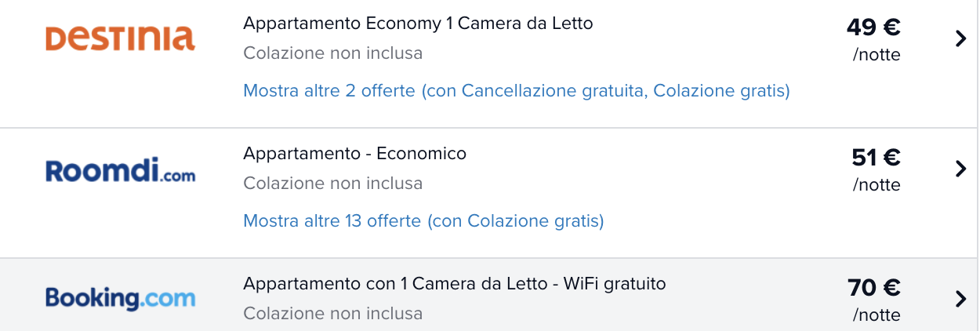
Task: Click the Roomdi.com logo
Action: tap(120, 170)
